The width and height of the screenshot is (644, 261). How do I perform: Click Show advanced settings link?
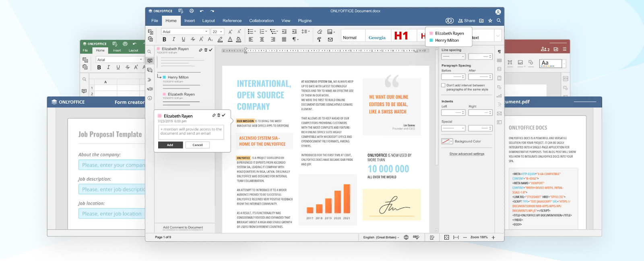(467, 154)
